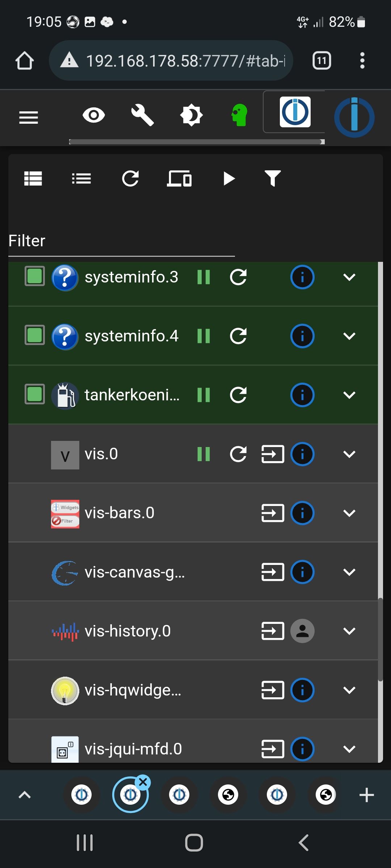Add a new browser tab with plus

click(366, 795)
